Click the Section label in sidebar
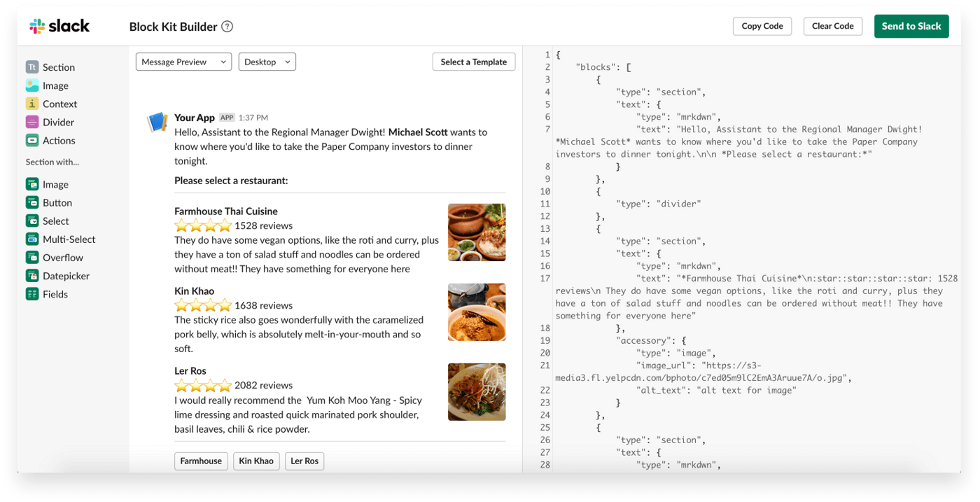Viewport: 980px width, 502px height. tap(59, 67)
